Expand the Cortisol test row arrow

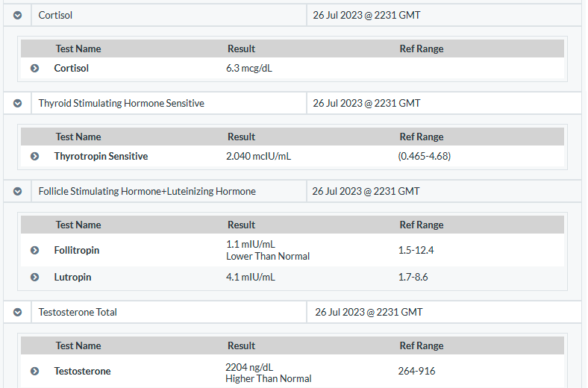(x=34, y=68)
